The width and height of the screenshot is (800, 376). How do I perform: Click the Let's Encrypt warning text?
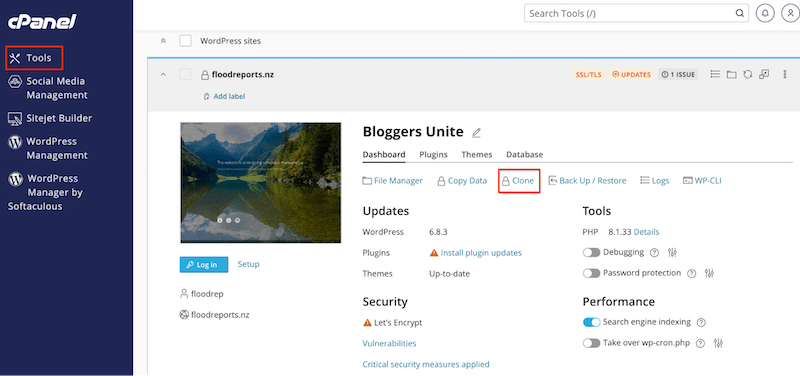pyautogui.click(x=398, y=323)
